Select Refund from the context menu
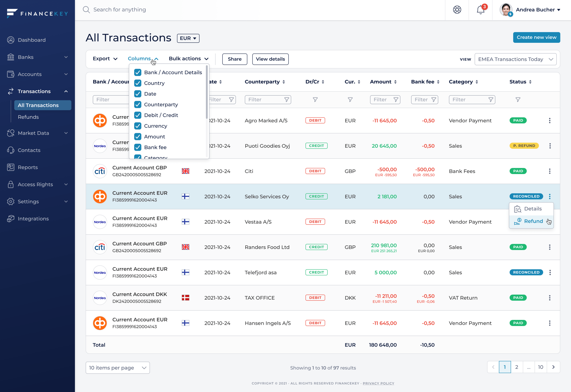 click(x=533, y=221)
